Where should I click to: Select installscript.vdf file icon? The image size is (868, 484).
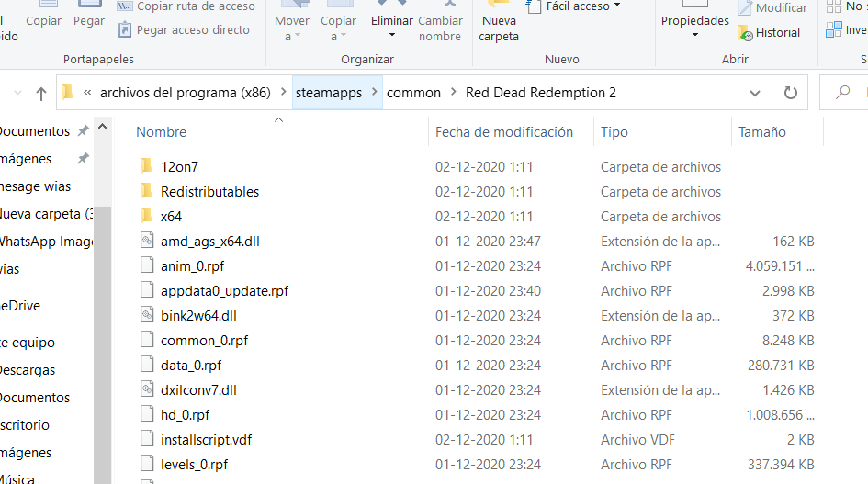[147, 439]
